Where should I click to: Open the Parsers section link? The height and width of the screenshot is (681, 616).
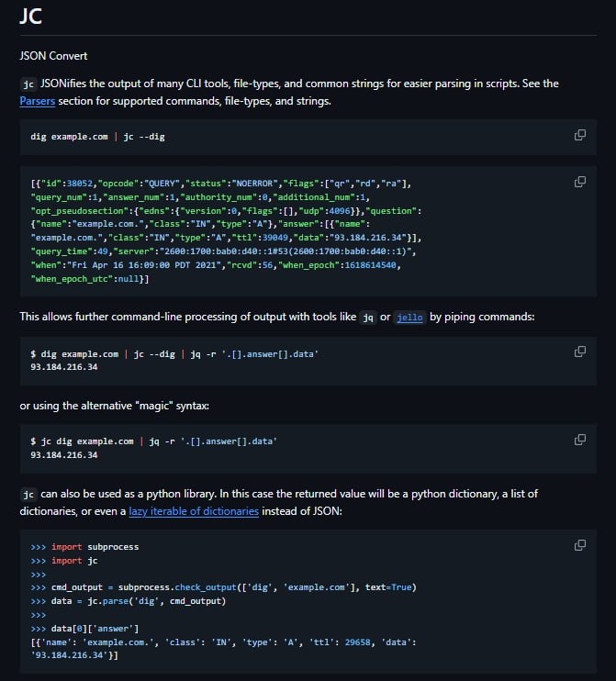(x=37, y=101)
